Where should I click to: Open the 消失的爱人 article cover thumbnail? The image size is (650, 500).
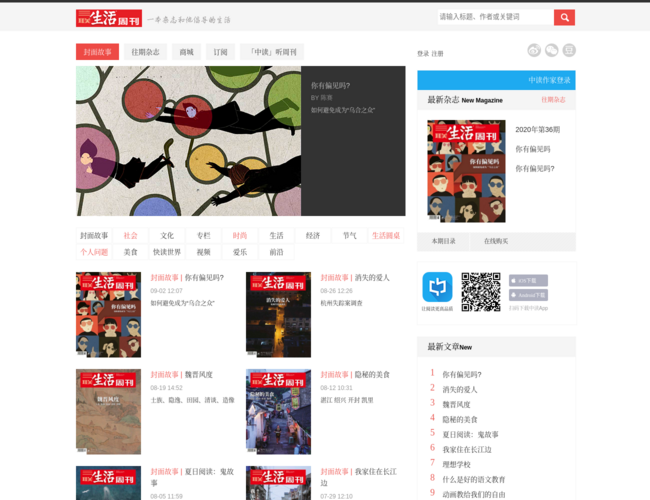(x=279, y=315)
